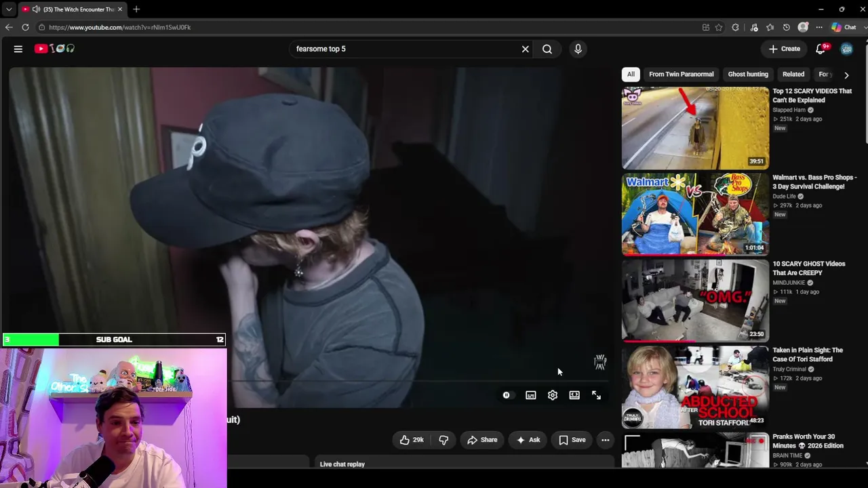This screenshot has width=868, height=488.
Task: Open "Pranks Worth Your 30 Minutes" title
Action: point(808,441)
